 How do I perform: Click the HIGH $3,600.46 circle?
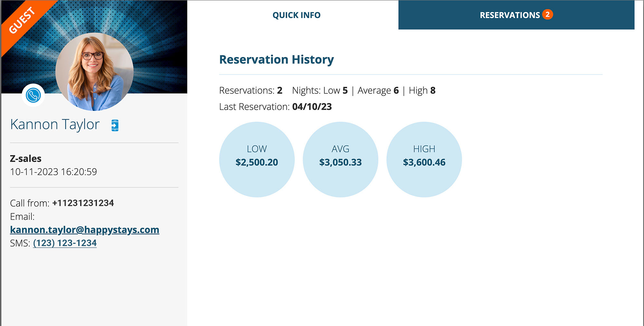[x=424, y=159]
